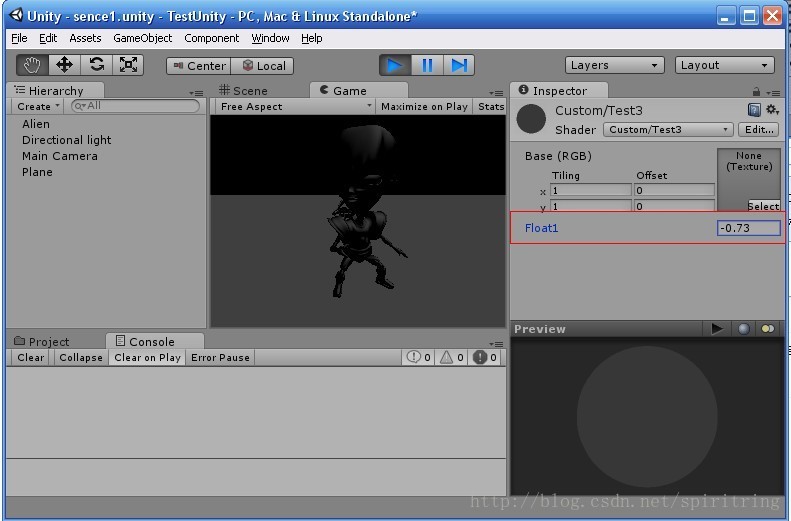Toggle Maximize on Play

424,106
